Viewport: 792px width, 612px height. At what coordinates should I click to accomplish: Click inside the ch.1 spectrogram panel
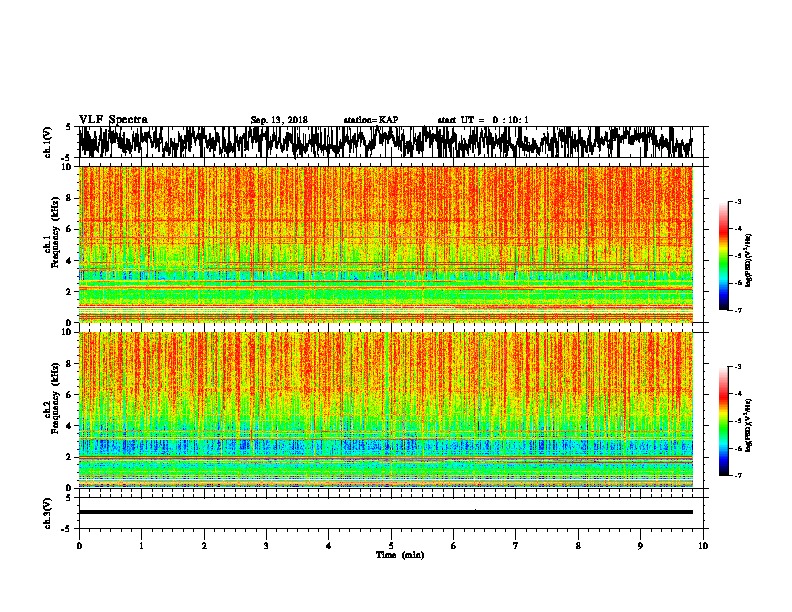tap(385, 244)
